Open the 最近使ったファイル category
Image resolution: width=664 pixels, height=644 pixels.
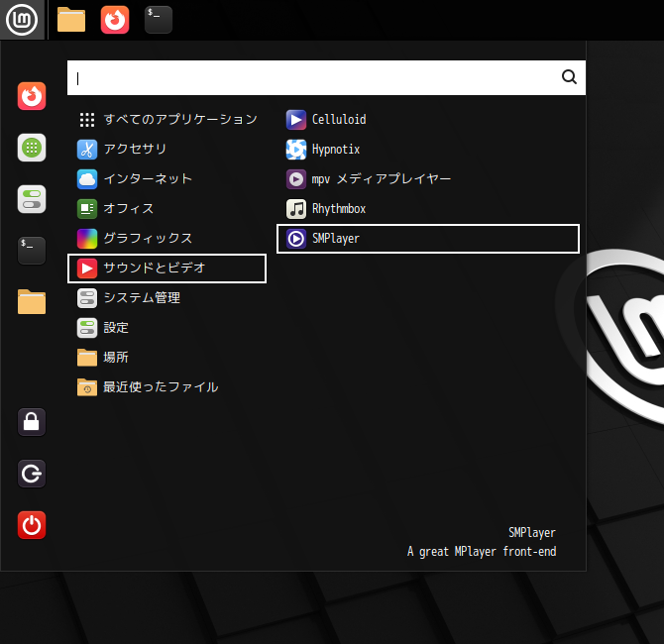(166, 387)
